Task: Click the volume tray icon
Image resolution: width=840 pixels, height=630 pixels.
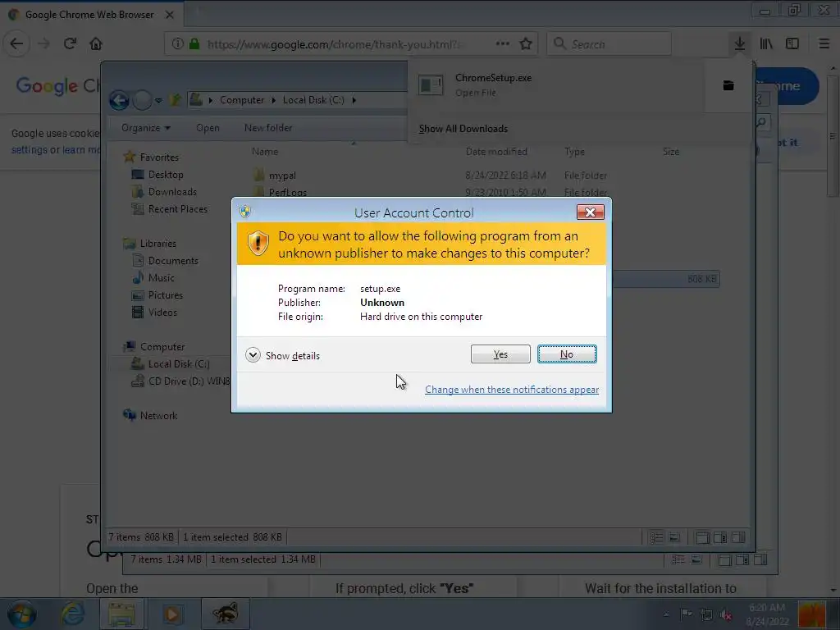Action: point(726,614)
